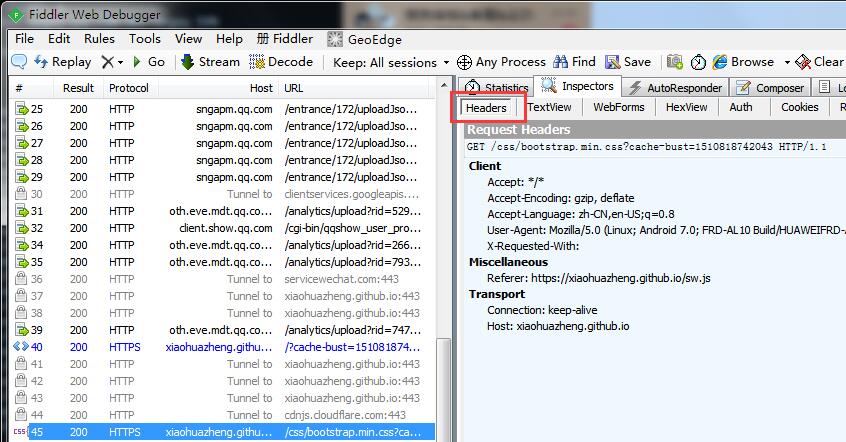
Task: Select session 45 bootstrap.min.css row
Action: click(x=222, y=432)
